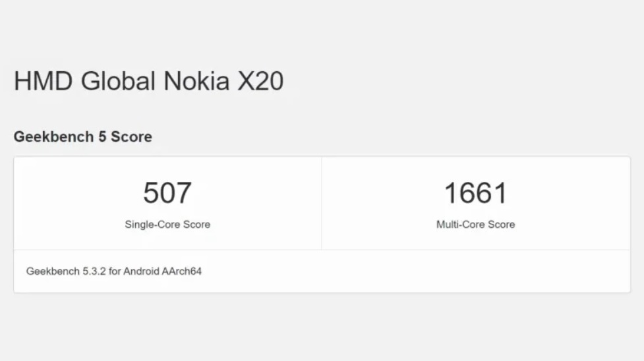644x361 pixels.
Task: Click the Single-Core Score label
Action: tap(167, 225)
